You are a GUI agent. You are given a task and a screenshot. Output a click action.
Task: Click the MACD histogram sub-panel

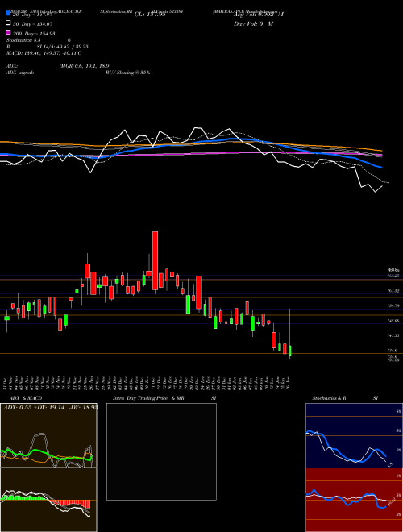coord(48,500)
